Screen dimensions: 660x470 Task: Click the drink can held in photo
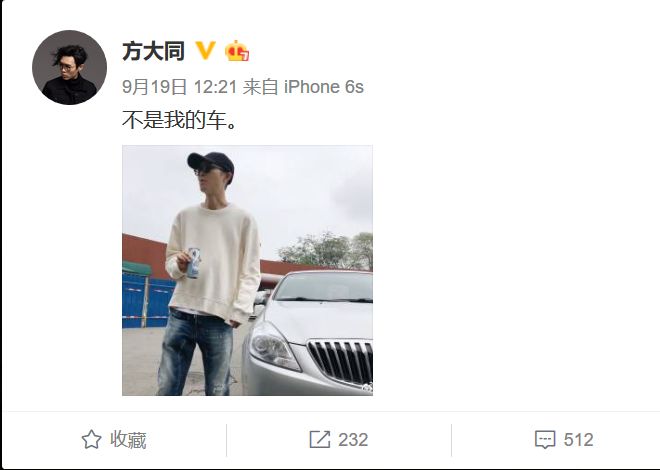(x=193, y=263)
